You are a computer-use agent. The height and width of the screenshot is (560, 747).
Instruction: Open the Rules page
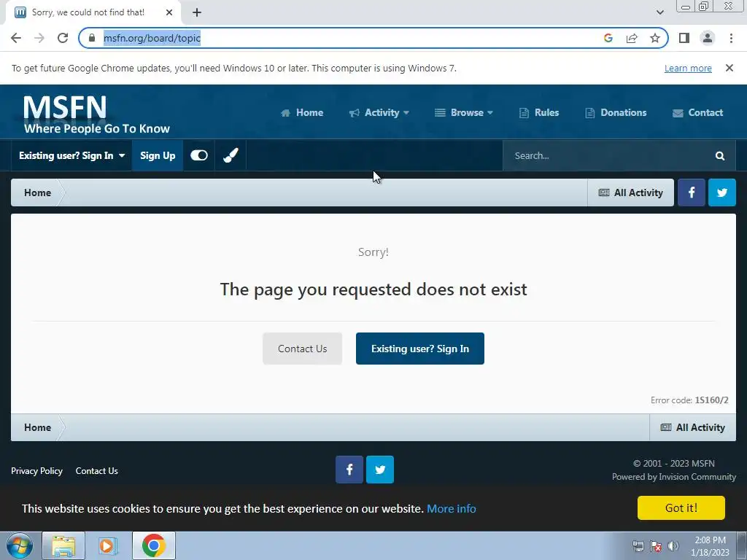(x=539, y=113)
